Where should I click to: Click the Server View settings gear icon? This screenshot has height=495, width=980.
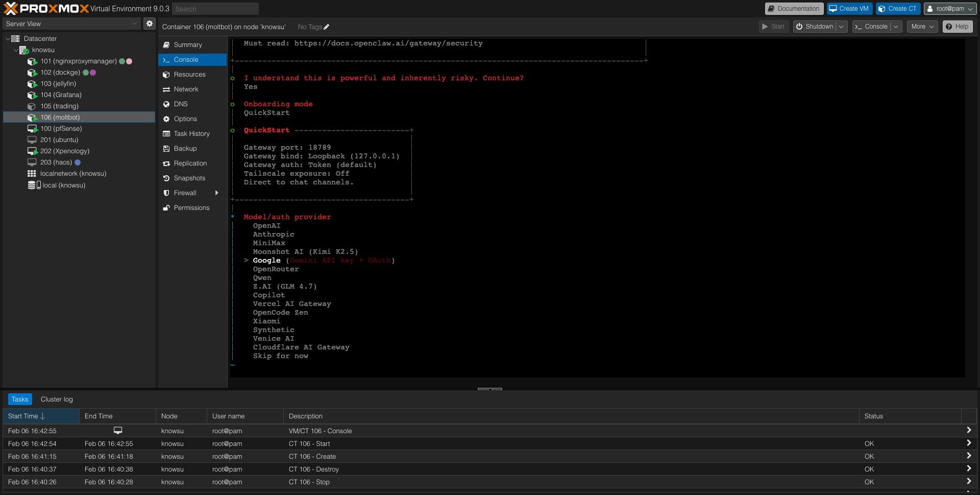(x=149, y=23)
